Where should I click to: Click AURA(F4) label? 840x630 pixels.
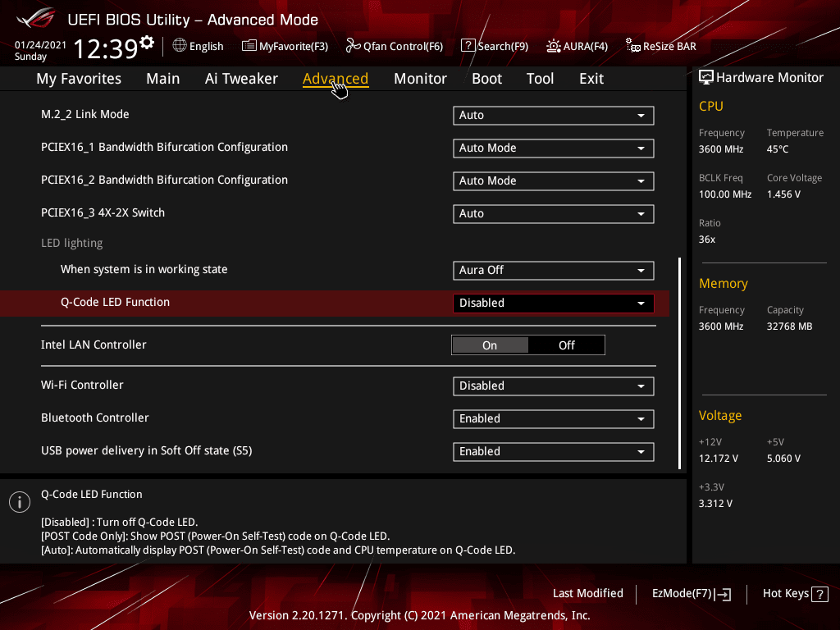click(x=585, y=46)
